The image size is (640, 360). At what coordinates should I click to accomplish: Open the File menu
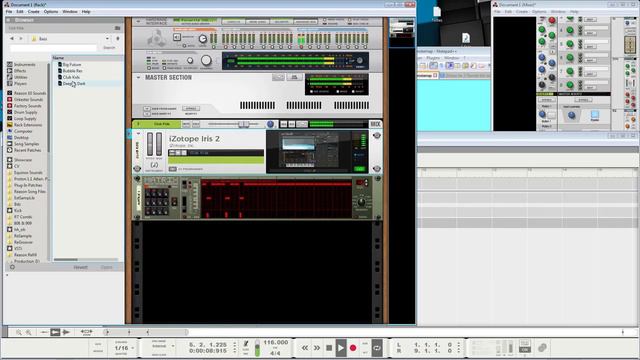[9, 12]
